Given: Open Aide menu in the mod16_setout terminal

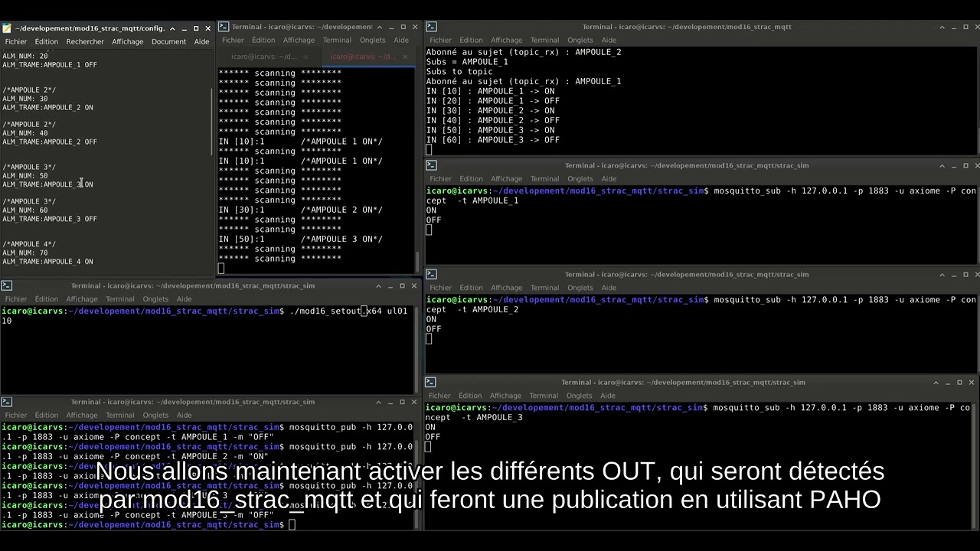Looking at the screenshot, I should 185,299.
